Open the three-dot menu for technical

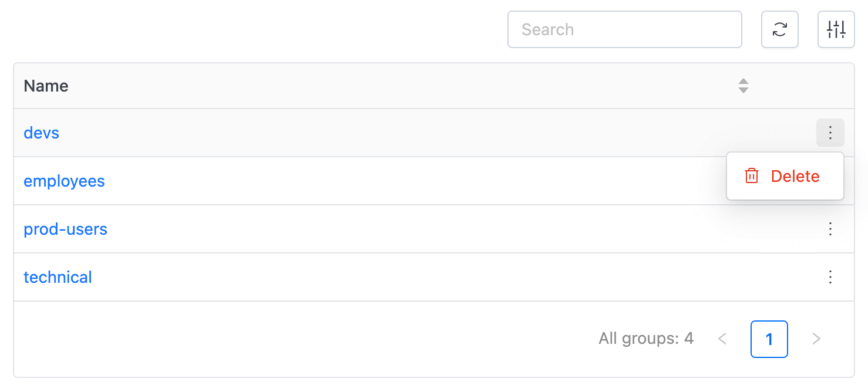coord(830,277)
